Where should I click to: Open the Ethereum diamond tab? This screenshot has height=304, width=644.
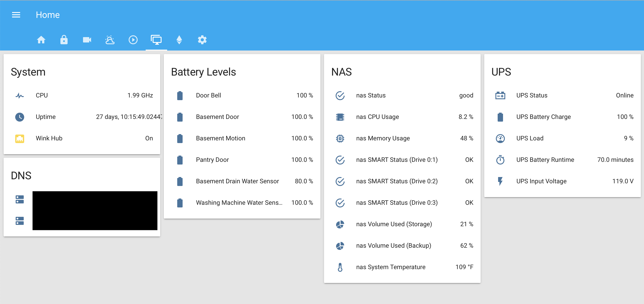coord(179,40)
